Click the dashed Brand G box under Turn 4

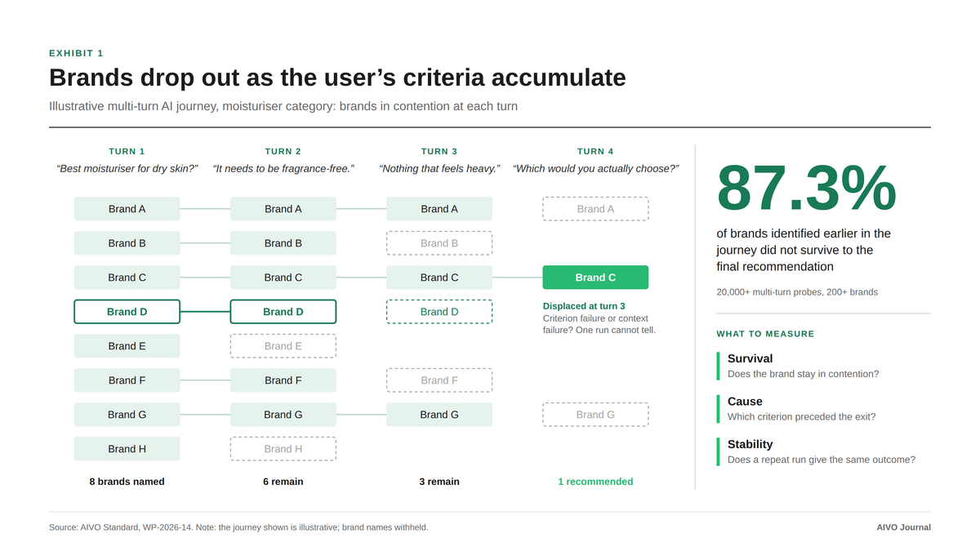[x=595, y=415]
